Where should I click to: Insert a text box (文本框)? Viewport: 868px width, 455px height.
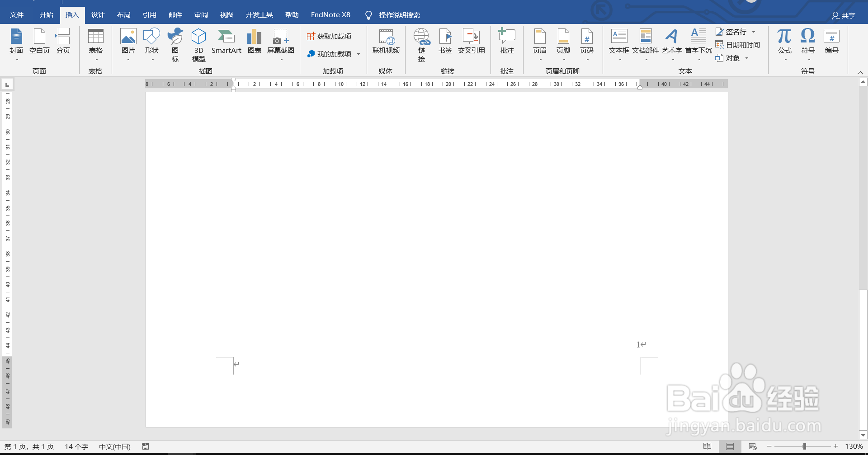[619, 44]
